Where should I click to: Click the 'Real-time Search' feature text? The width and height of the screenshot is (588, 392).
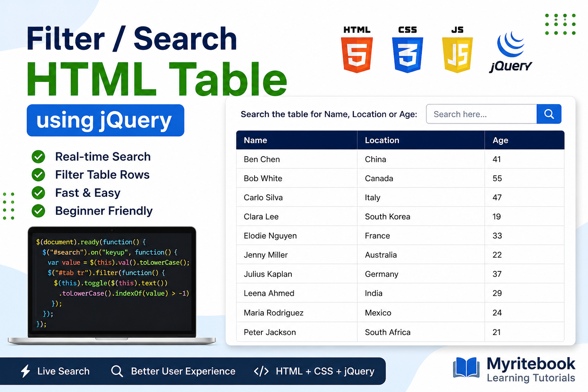click(103, 157)
